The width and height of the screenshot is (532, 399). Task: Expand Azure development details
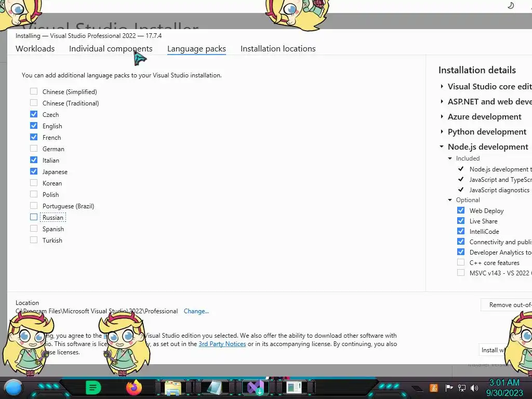tap(442, 116)
